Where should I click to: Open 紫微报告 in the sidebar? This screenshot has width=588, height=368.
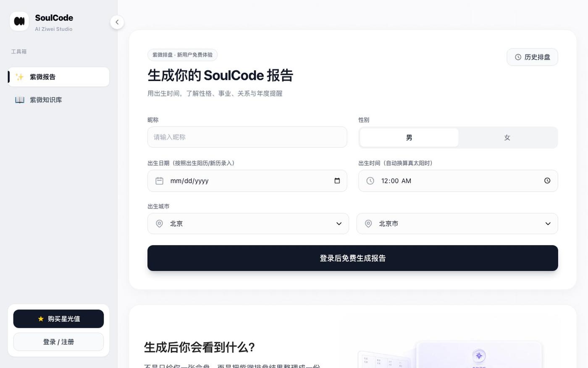[x=59, y=77]
